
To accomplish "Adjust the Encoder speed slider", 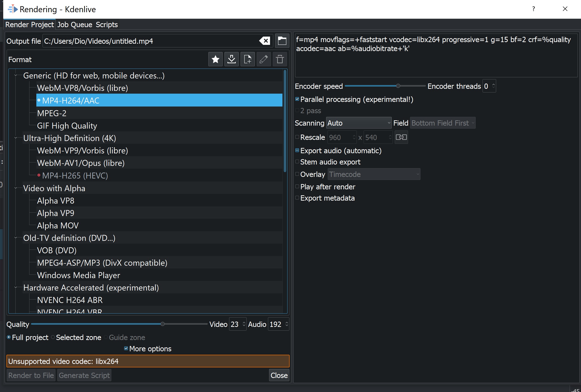I will [x=398, y=86].
